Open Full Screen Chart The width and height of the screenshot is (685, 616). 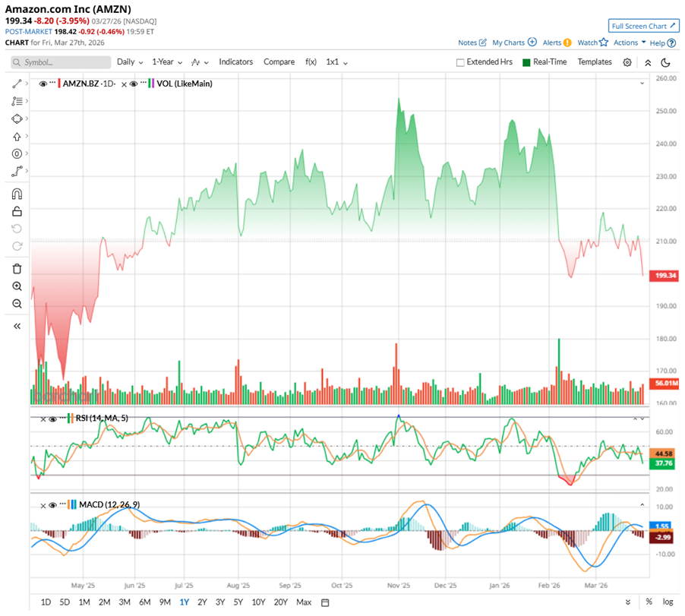coord(644,26)
